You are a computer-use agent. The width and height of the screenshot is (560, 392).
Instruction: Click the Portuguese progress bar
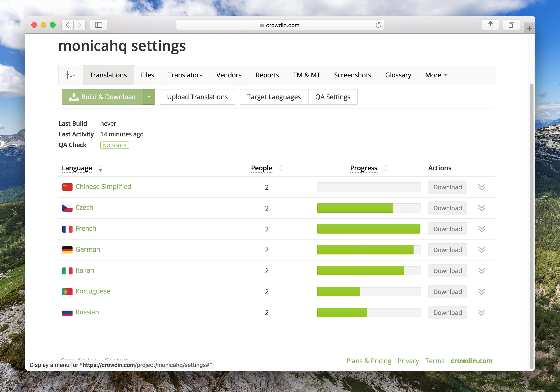(x=369, y=292)
